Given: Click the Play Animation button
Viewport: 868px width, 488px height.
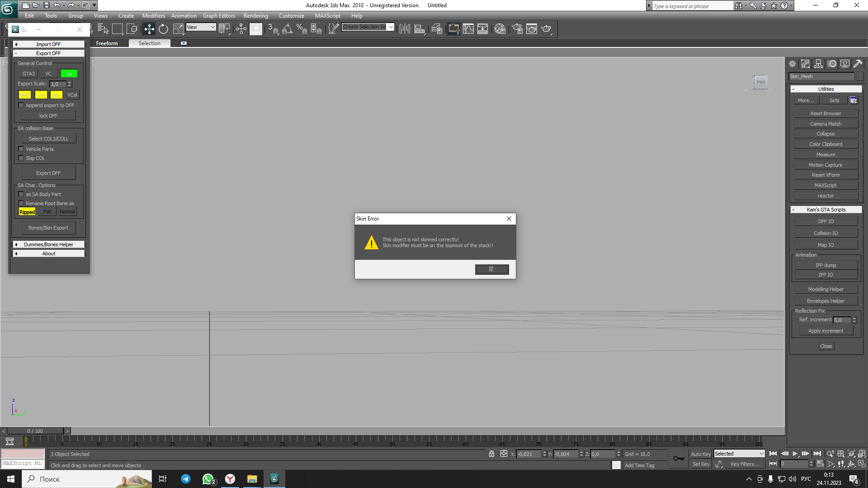Looking at the screenshot, I should (x=795, y=454).
